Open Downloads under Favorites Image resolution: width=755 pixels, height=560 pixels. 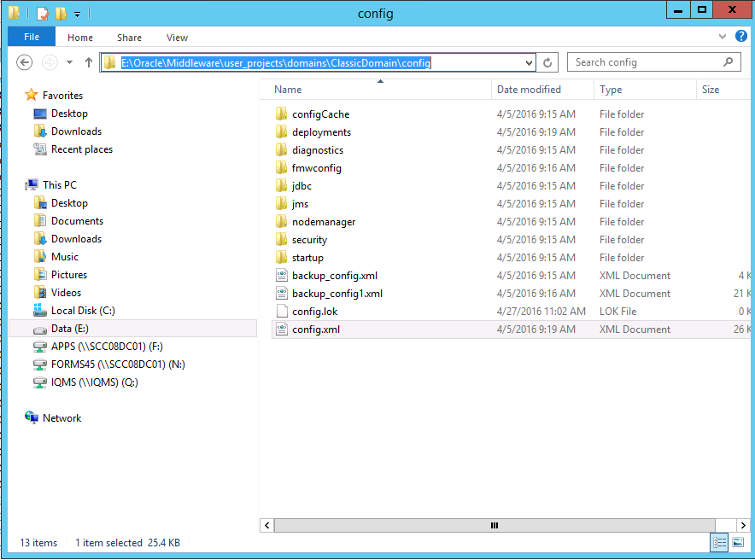(x=76, y=131)
